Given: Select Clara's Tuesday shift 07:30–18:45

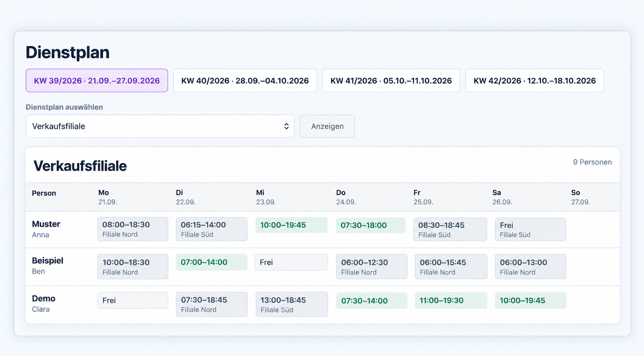Looking at the screenshot, I should click(x=211, y=304).
